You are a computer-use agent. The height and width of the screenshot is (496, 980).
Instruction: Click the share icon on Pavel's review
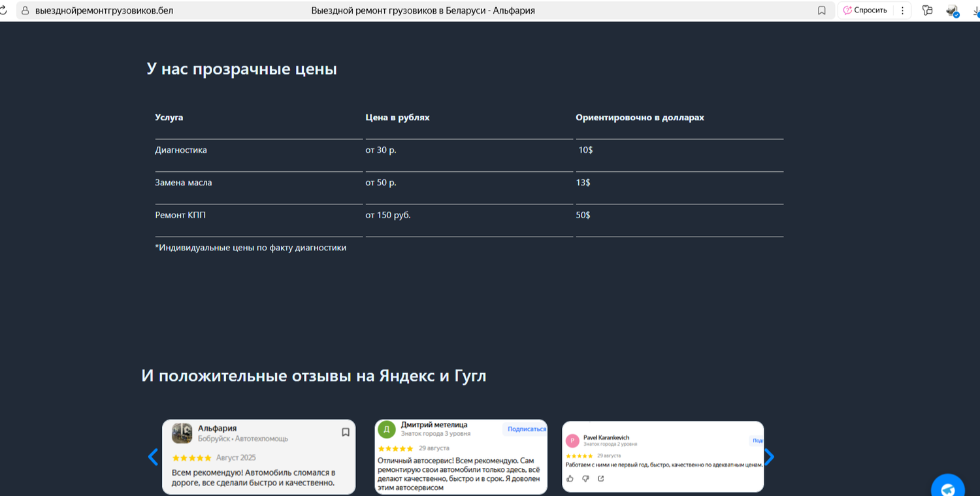[601, 478]
